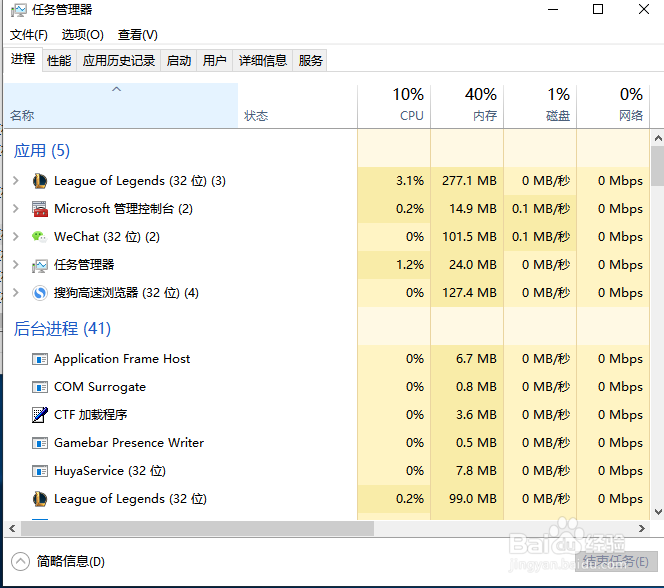Expand the WeChat (32 位) group

pyautogui.click(x=16, y=237)
